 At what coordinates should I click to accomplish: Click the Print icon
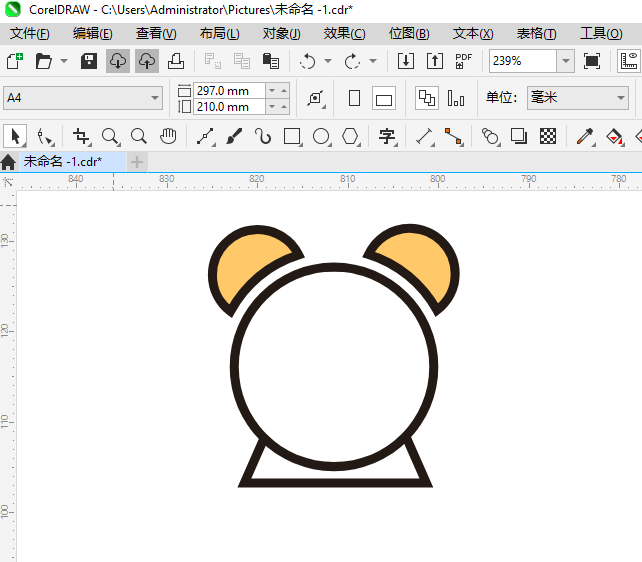pyautogui.click(x=175, y=61)
